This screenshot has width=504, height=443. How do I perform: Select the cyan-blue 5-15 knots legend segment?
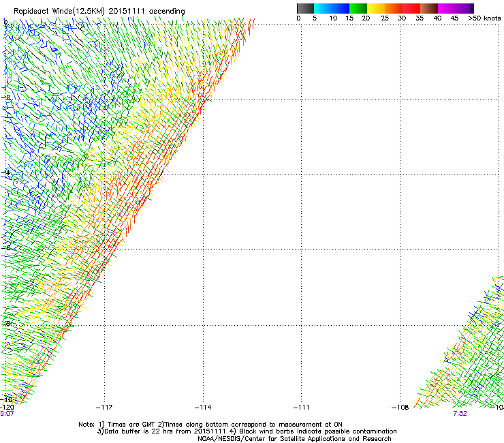pos(332,8)
